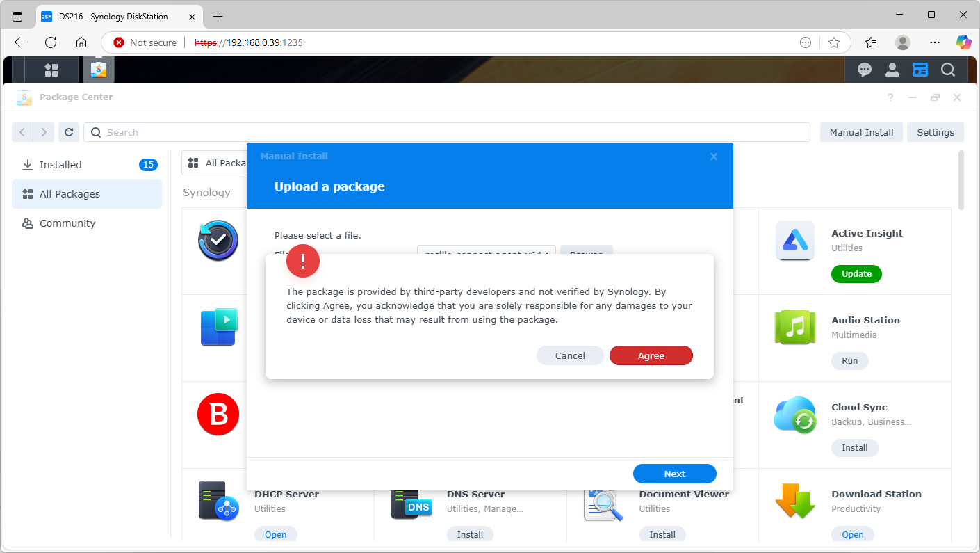Open the DSM main menu grid icon

tap(51, 70)
